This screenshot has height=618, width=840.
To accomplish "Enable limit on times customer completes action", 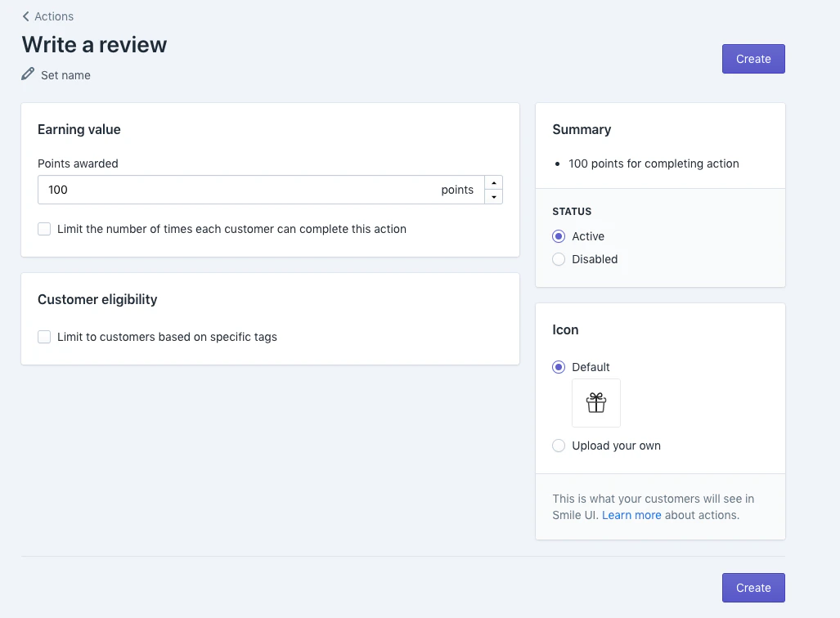I will [44, 229].
